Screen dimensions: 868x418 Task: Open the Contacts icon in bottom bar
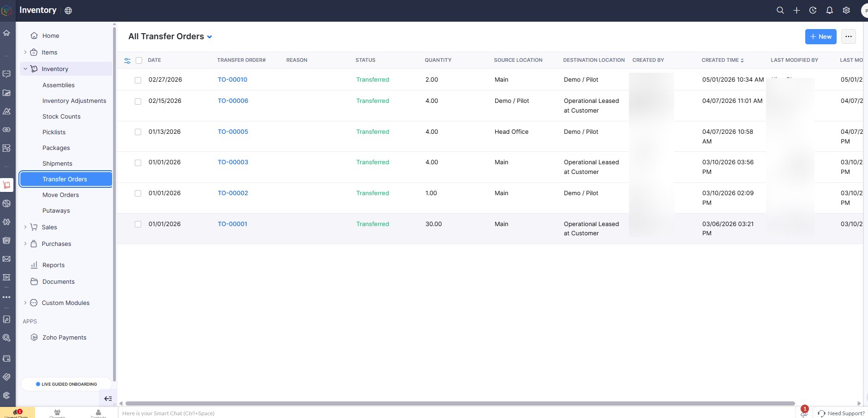pyautogui.click(x=98, y=413)
